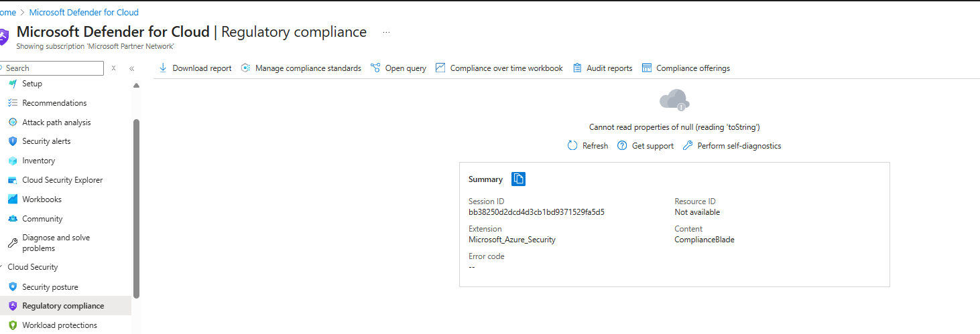The width and height of the screenshot is (980, 334).
Task: Click the 'Cannot read properties of null' message
Action: pyautogui.click(x=674, y=127)
